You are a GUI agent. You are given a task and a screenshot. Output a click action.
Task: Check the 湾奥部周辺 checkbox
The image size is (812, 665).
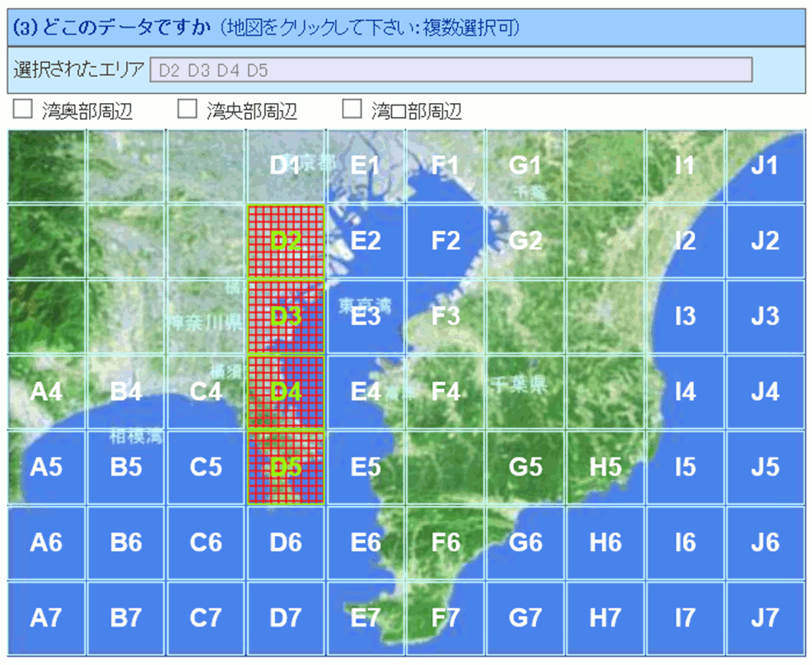(22, 110)
